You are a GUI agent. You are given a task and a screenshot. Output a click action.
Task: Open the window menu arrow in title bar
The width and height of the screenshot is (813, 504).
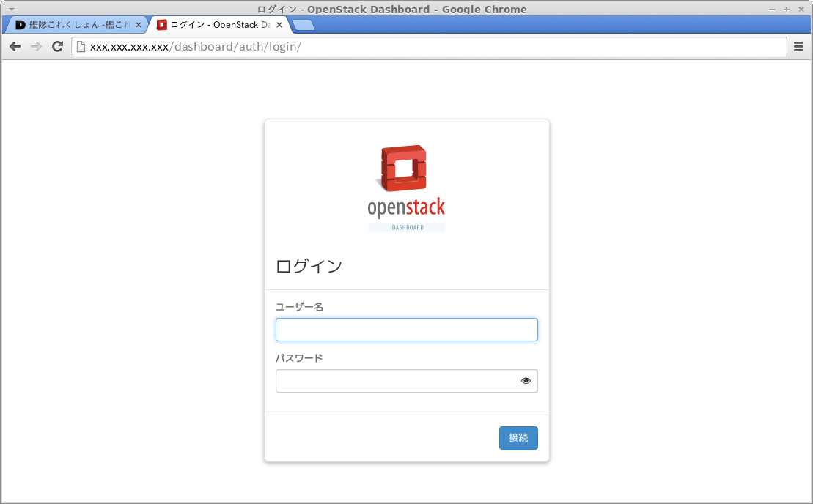pos(11,9)
